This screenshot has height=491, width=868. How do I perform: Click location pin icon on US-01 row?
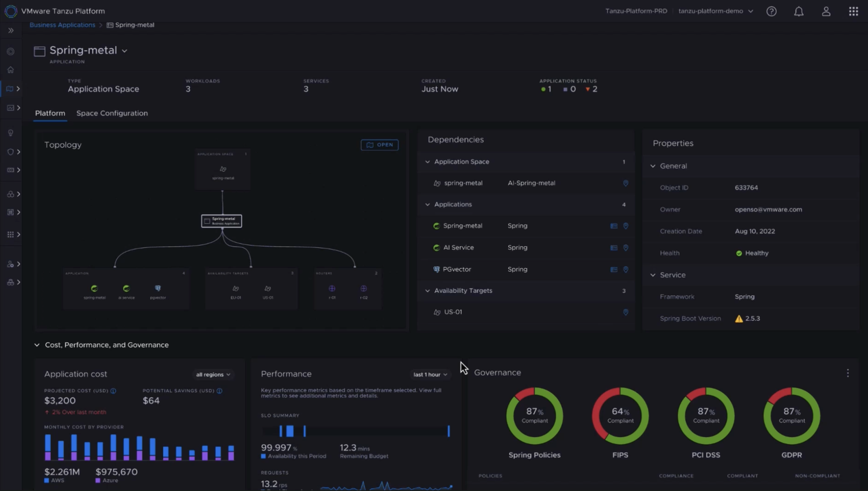point(626,312)
